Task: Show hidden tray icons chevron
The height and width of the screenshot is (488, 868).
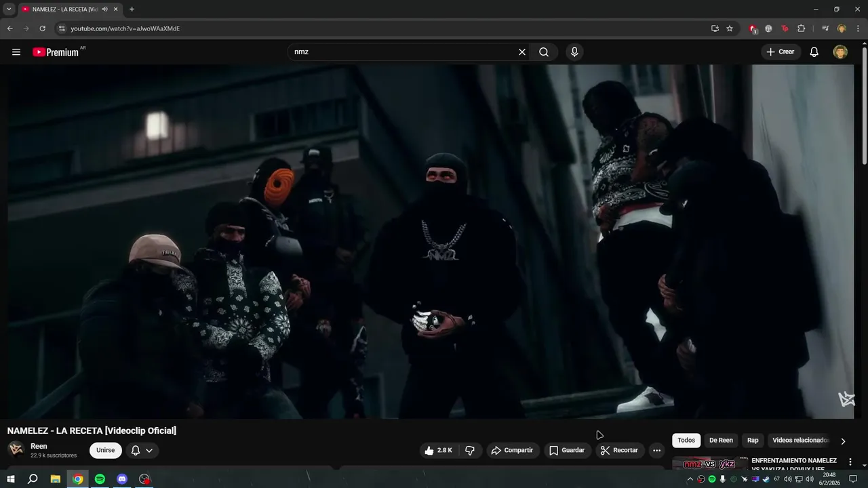Action: 690,479
